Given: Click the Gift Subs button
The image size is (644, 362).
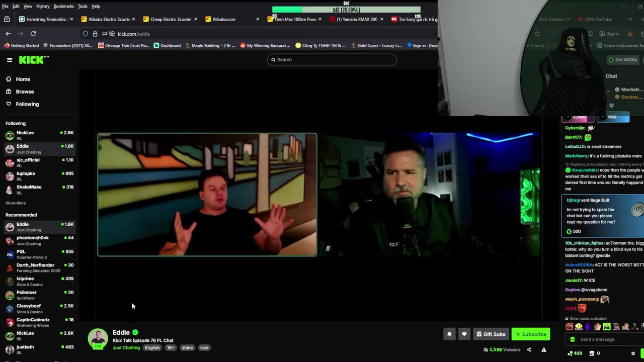Looking at the screenshot, I should tap(491, 334).
